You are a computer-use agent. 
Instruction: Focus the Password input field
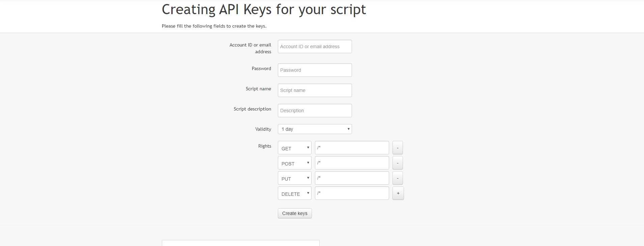[315, 70]
